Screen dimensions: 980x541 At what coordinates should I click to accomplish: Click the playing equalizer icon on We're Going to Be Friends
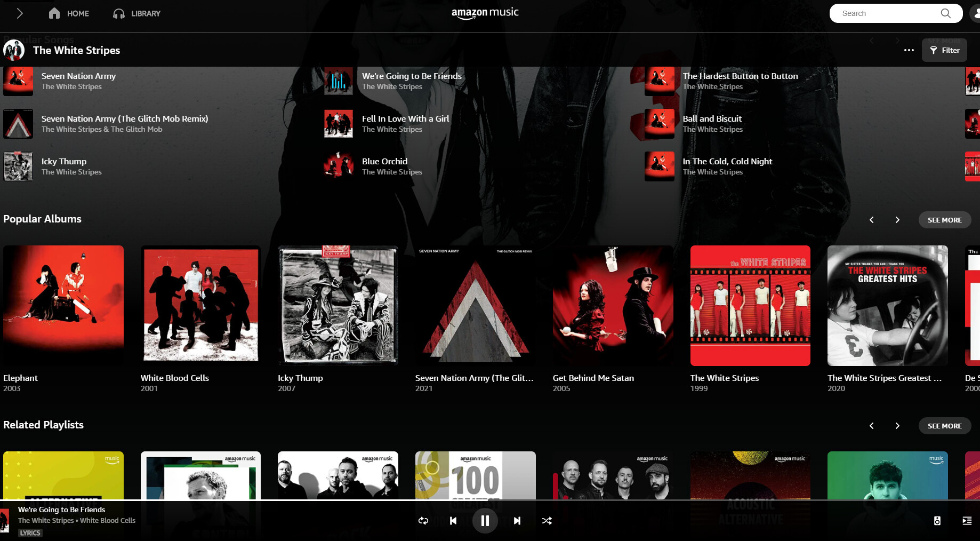pos(339,81)
